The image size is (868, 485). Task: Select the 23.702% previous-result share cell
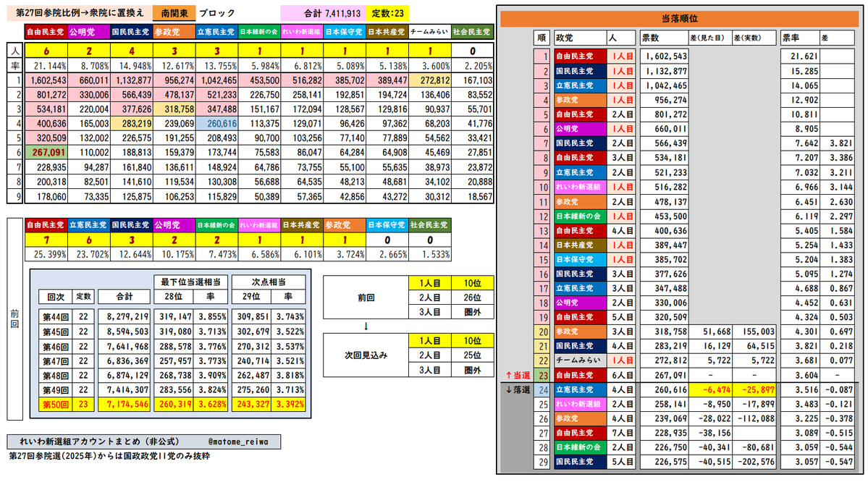[x=88, y=254]
